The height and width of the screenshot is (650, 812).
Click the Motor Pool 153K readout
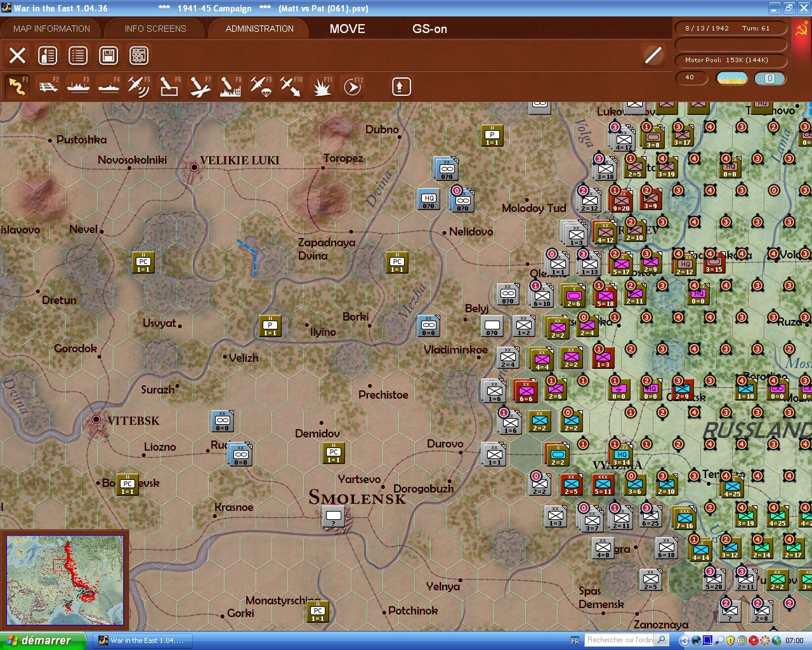731,60
